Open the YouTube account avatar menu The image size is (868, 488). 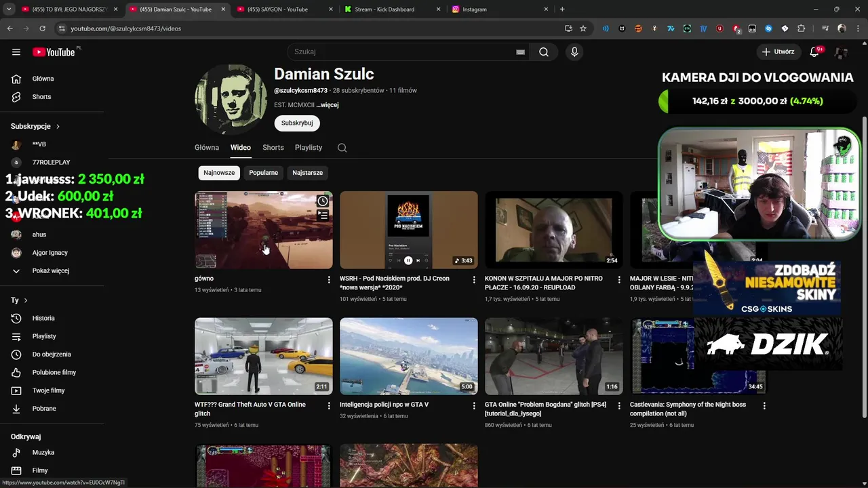(842, 52)
